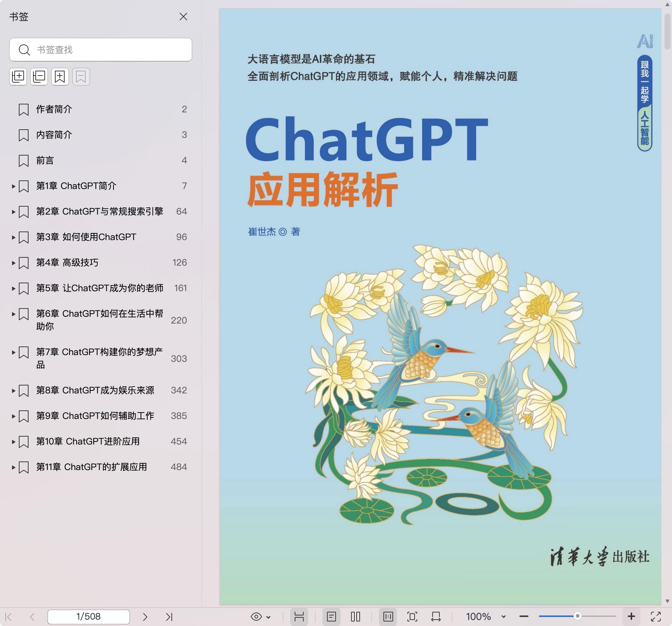This screenshot has width=672, height=626.
Task: Toggle continuous scrolling mode
Action: 299,617
